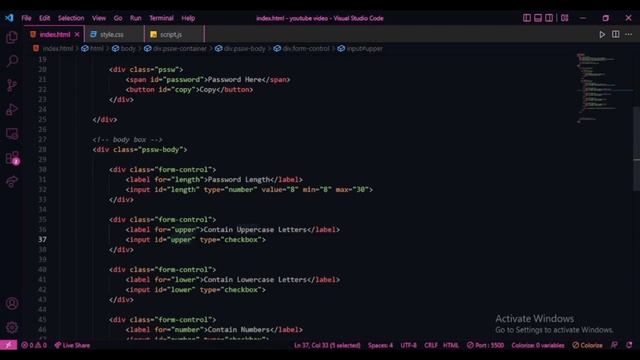Open the File menu
Viewport: 640px width, 360px height.
(27, 18)
